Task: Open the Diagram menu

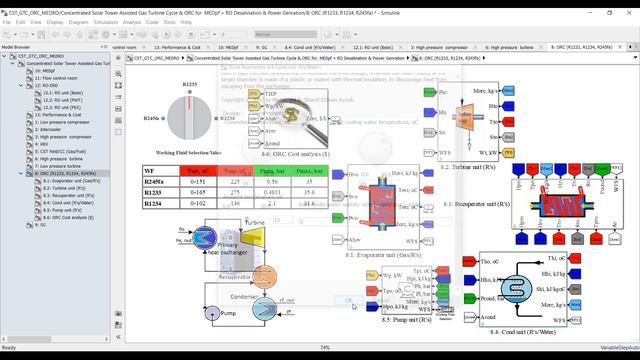Action: point(78,22)
